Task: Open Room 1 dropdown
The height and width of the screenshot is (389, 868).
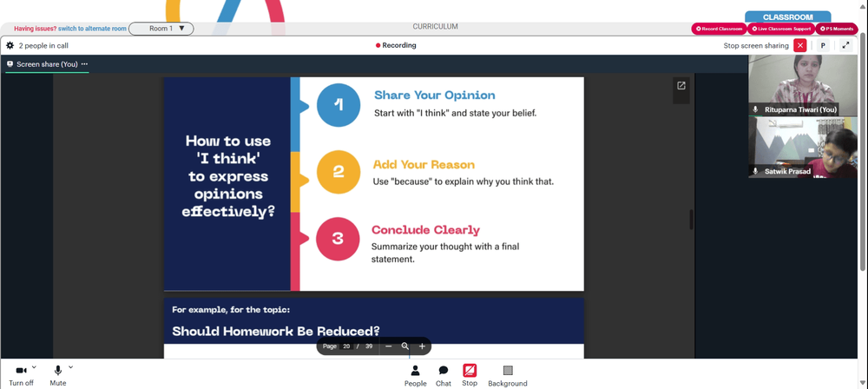Action: coord(161,29)
